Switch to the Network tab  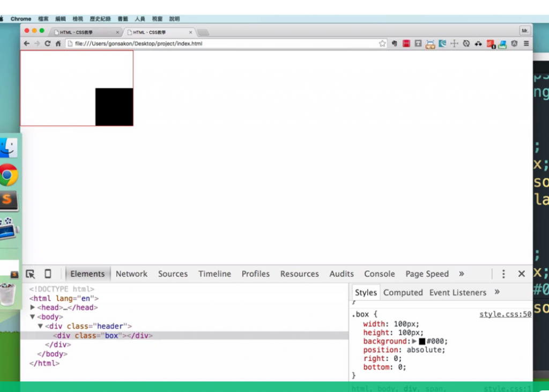(132, 274)
